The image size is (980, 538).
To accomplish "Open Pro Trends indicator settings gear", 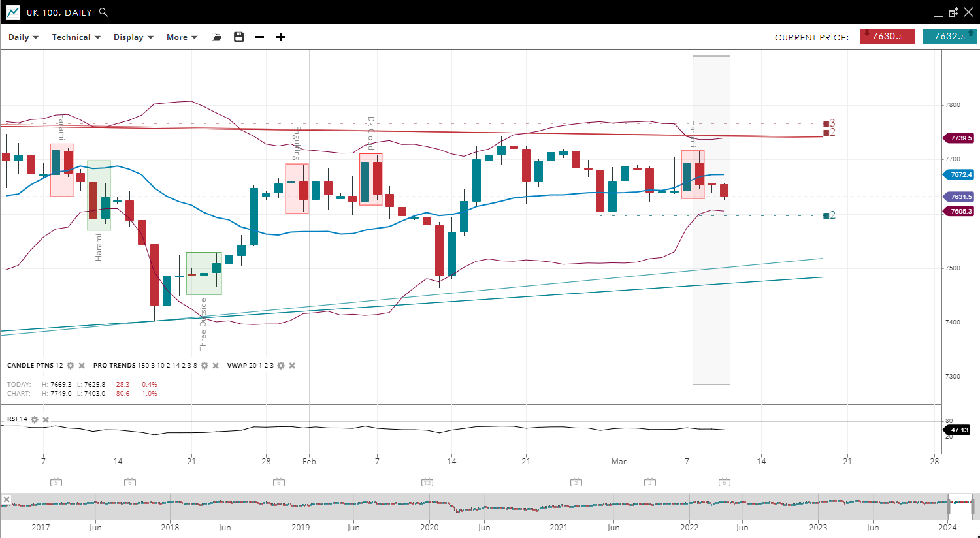I will [x=204, y=366].
